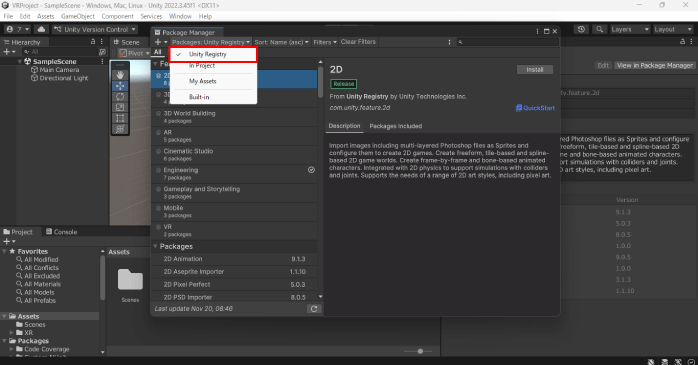Open the Assets menu
698x365 pixels.
pyautogui.click(x=45, y=16)
